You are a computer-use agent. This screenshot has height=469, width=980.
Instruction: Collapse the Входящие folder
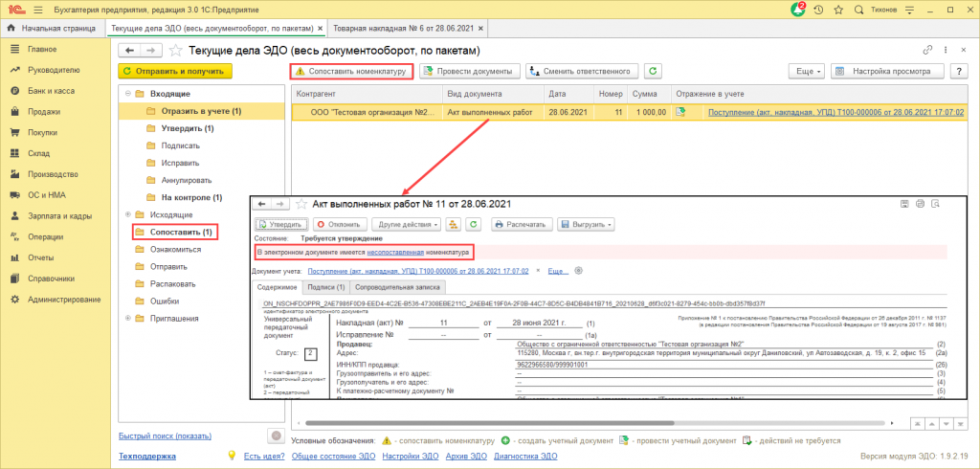(x=128, y=94)
